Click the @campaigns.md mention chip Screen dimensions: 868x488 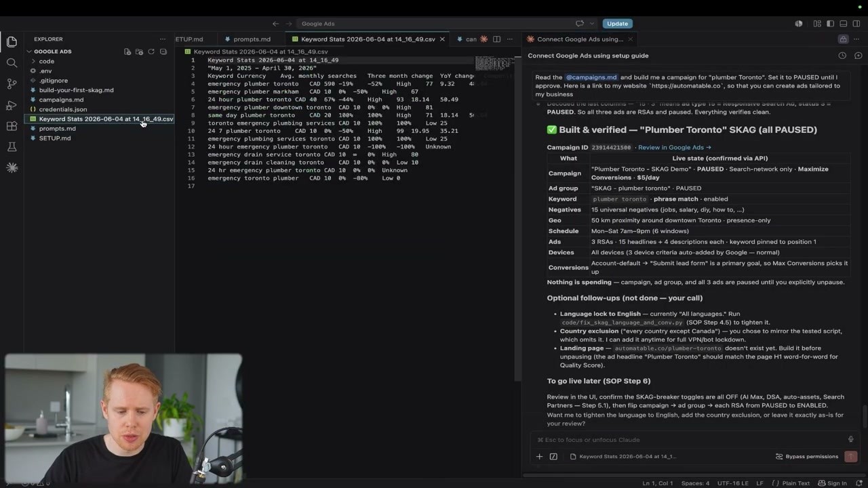(591, 77)
